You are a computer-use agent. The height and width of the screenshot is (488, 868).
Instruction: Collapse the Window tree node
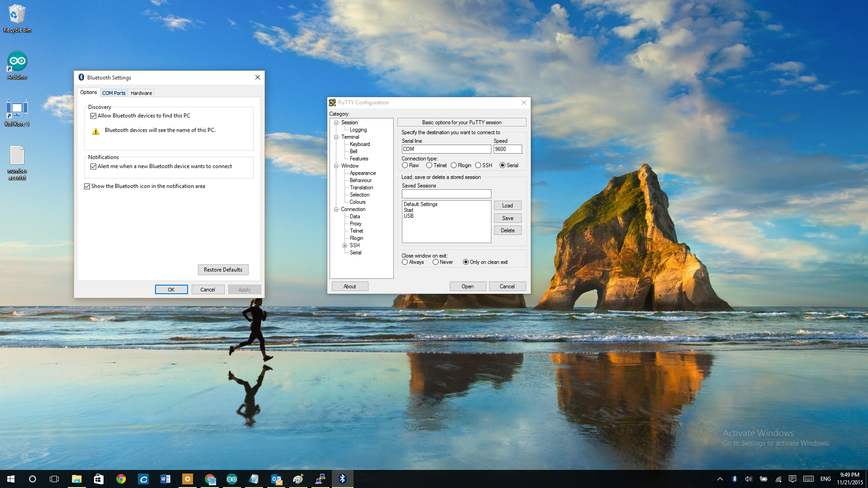pyautogui.click(x=336, y=166)
